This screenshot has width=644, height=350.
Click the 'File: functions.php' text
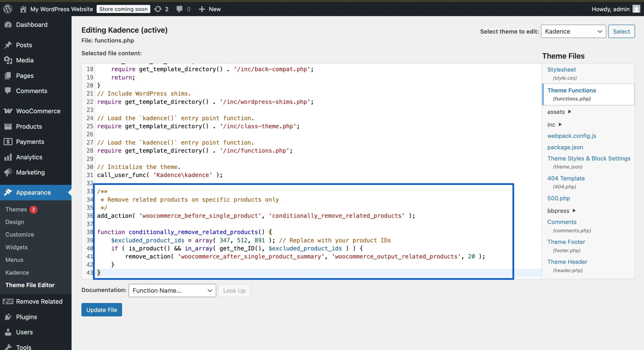pyautogui.click(x=108, y=40)
